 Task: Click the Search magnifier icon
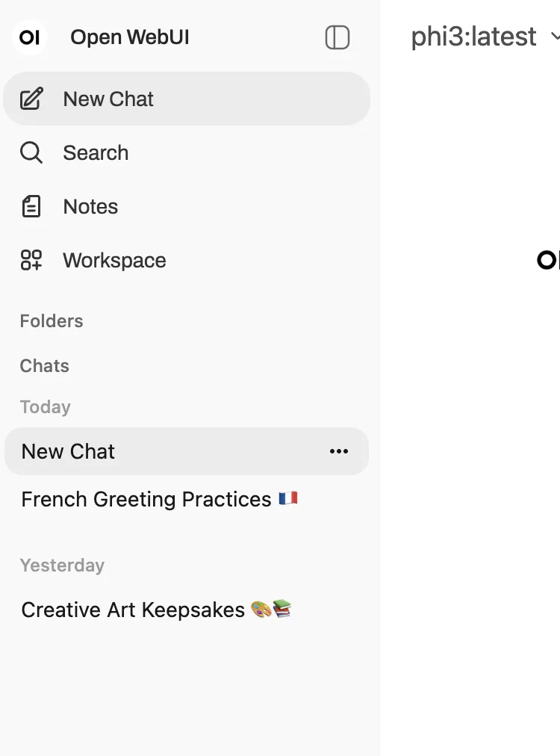(x=31, y=152)
